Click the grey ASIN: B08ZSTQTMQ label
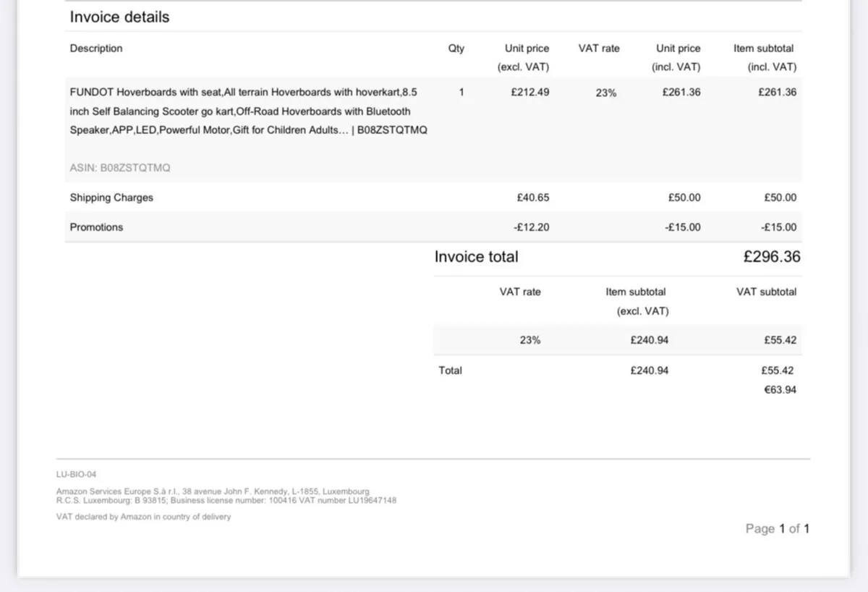The image size is (868, 592). point(120,168)
